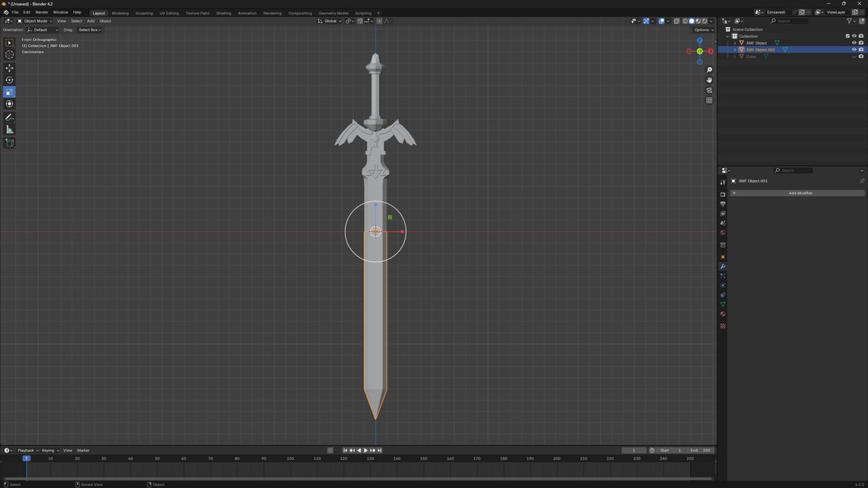Switch to the Sculpting workspace tab
868x488 pixels.
tap(144, 13)
